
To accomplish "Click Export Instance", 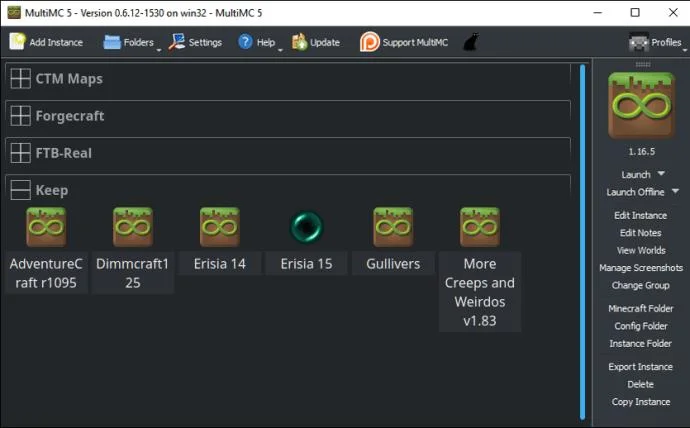I will click(x=640, y=366).
